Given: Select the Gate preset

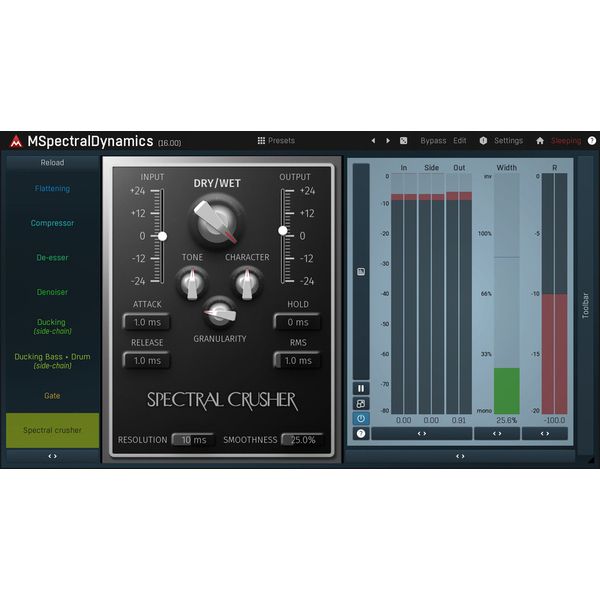Looking at the screenshot, I should (52, 396).
